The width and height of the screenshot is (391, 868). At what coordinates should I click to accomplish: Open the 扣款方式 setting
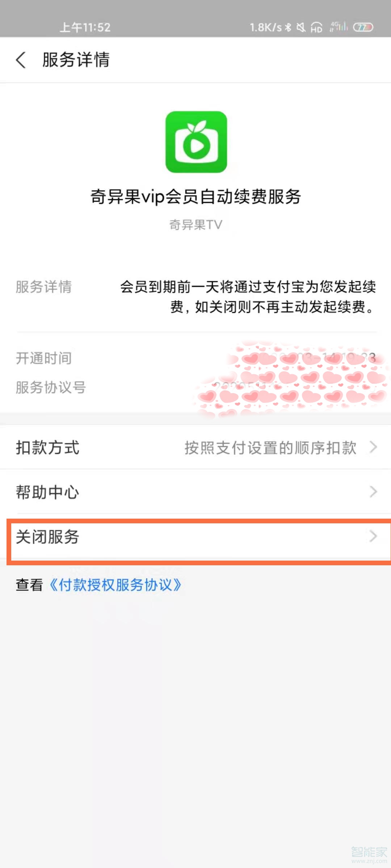coord(48,448)
